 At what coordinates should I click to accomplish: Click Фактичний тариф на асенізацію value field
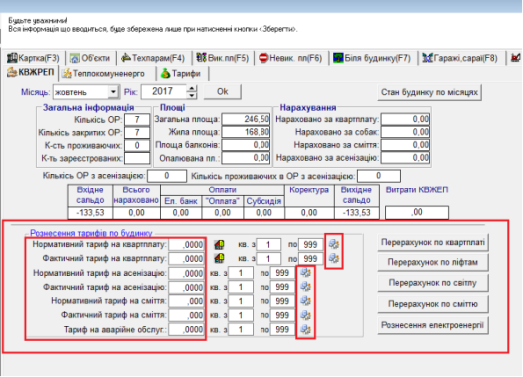[186, 287]
